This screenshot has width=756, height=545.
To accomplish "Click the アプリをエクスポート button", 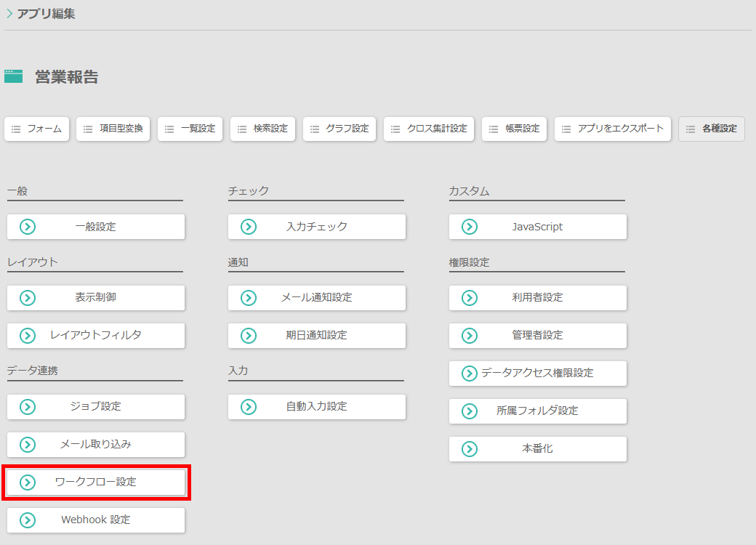I will coord(613,129).
